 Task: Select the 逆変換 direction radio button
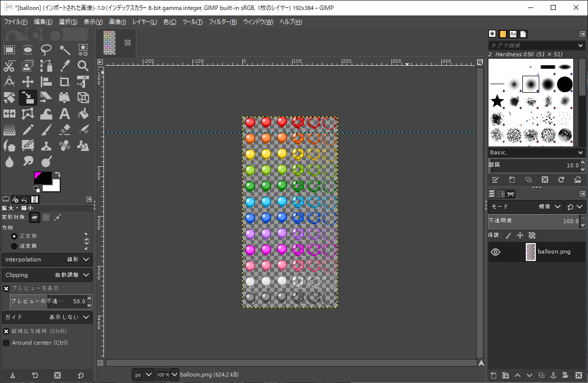(x=14, y=246)
